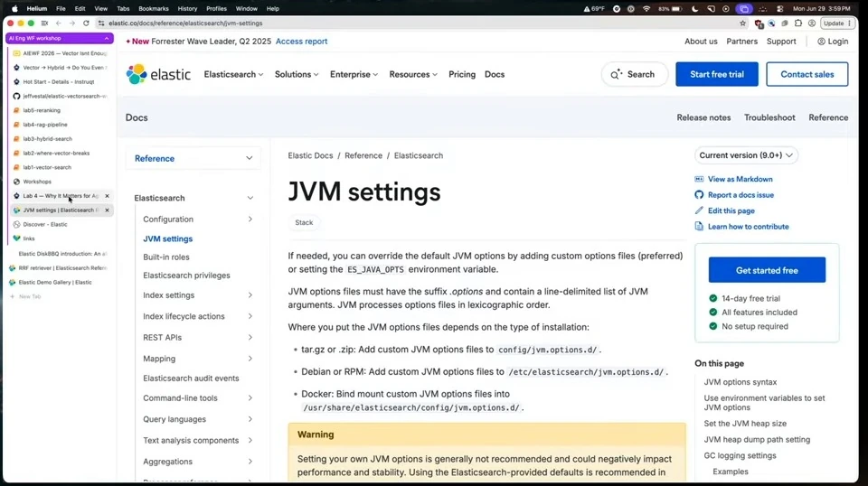Click Contact sales button

807,74
